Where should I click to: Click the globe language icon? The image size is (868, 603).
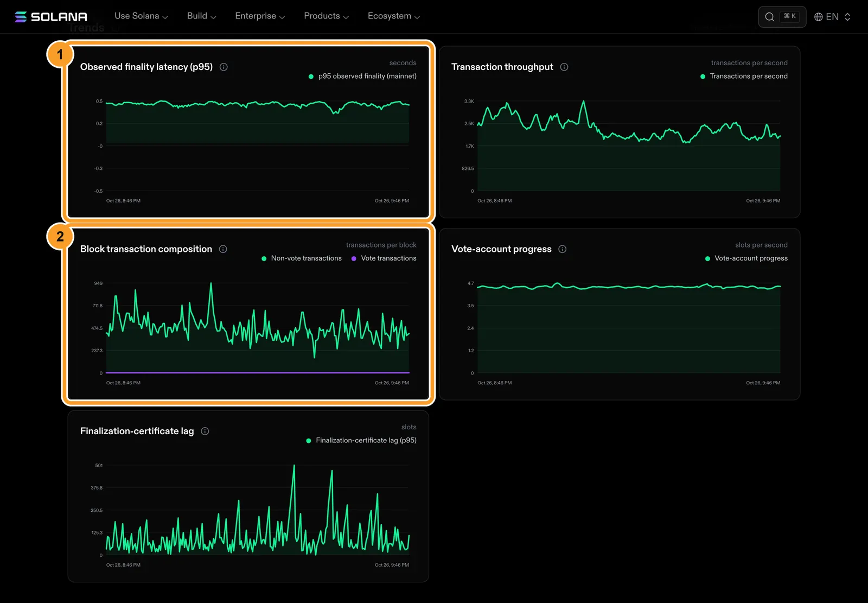click(819, 17)
